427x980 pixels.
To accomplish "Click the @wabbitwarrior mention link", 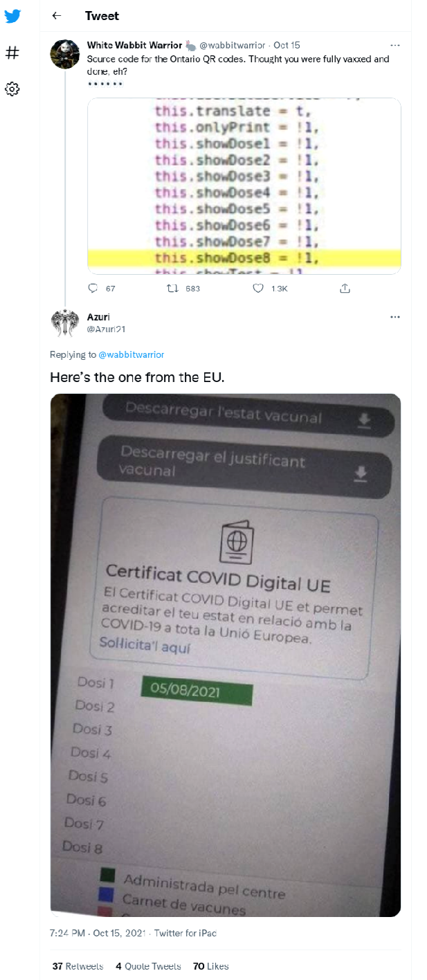I will [131, 355].
